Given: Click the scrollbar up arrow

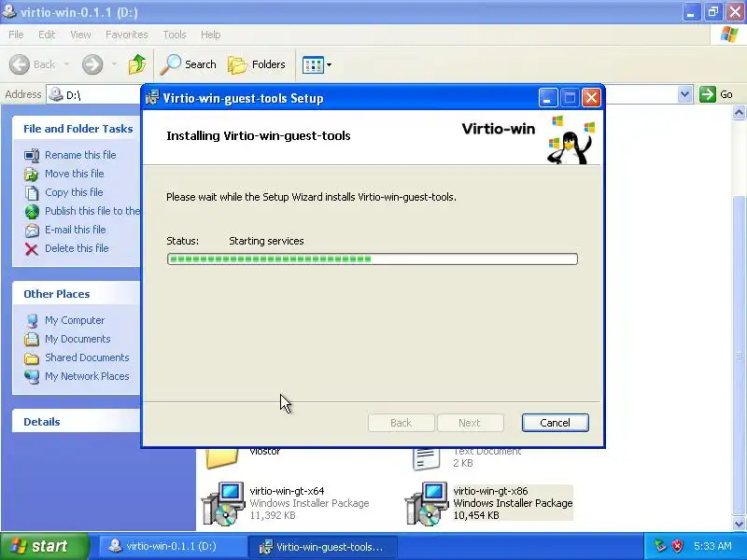Looking at the screenshot, I should pos(739,113).
